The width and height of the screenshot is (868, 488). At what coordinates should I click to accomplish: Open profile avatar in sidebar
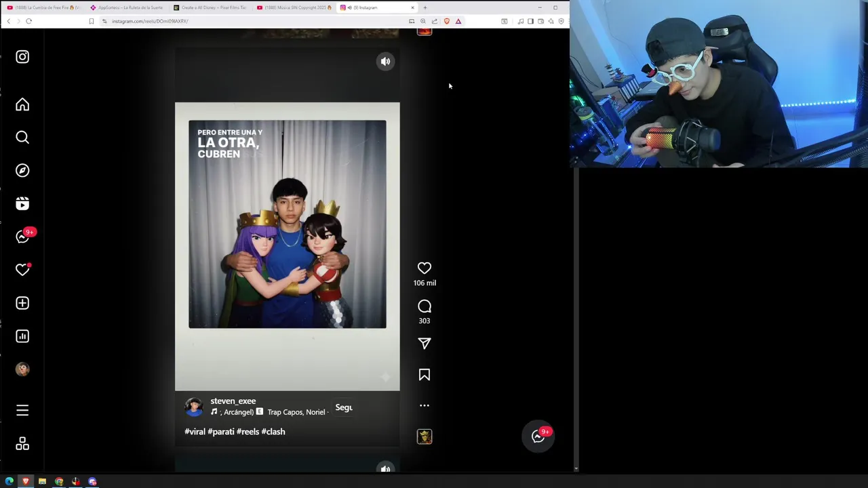[x=22, y=369]
